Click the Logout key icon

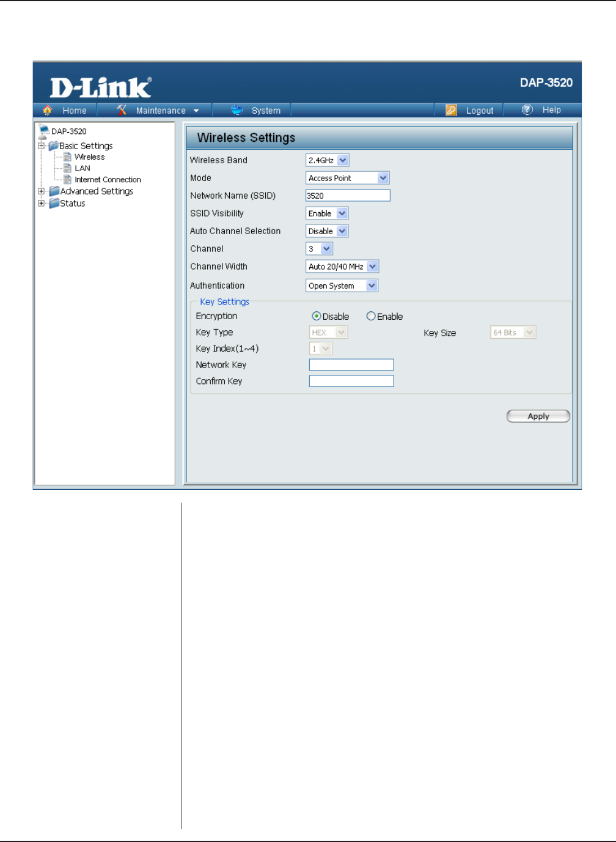(451, 110)
